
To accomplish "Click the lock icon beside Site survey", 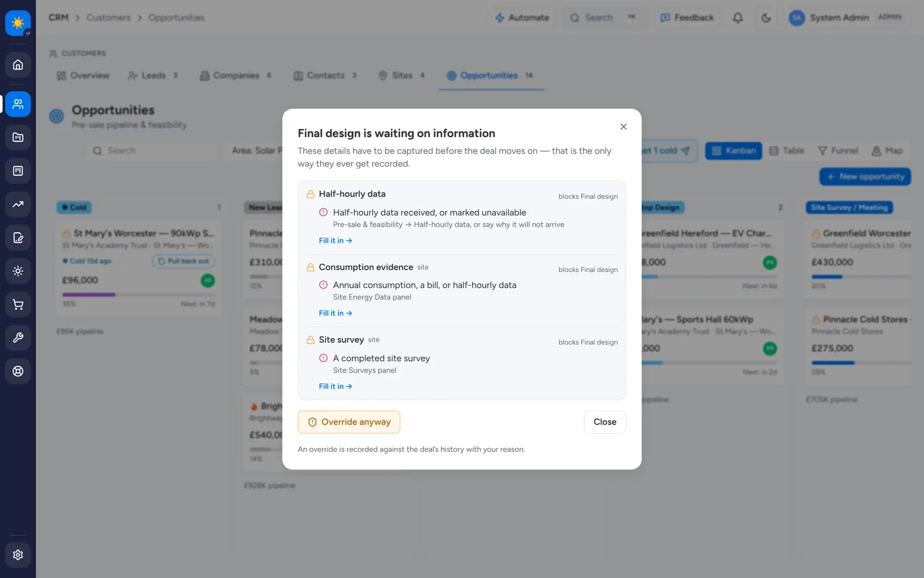I will click(311, 340).
